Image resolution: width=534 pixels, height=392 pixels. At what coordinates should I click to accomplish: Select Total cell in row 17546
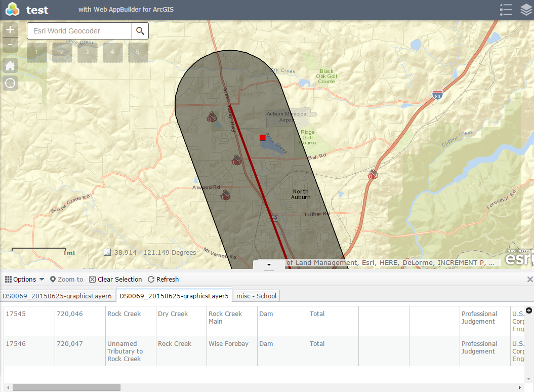click(334, 351)
